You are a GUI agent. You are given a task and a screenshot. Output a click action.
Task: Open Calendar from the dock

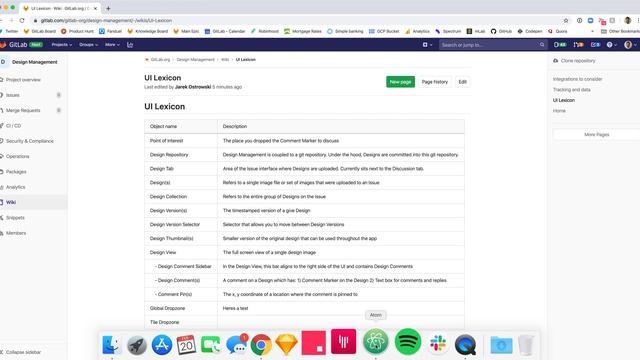[186, 345]
